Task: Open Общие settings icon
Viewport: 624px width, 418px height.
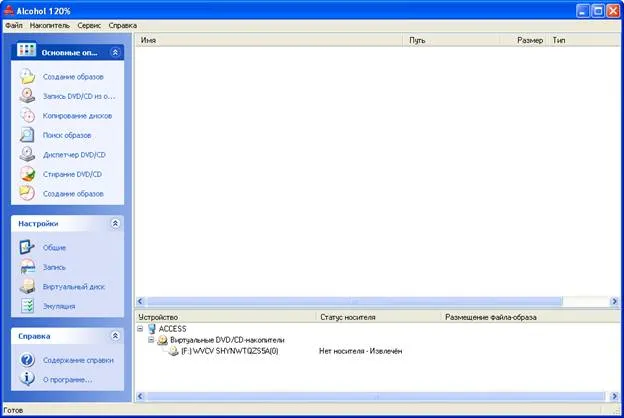Action: tap(27, 247)
